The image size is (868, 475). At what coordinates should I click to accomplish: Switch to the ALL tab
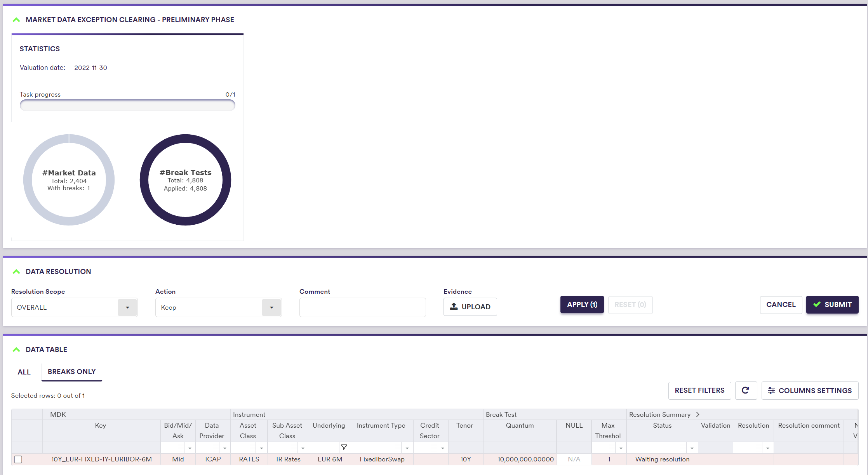pos(24,372)
